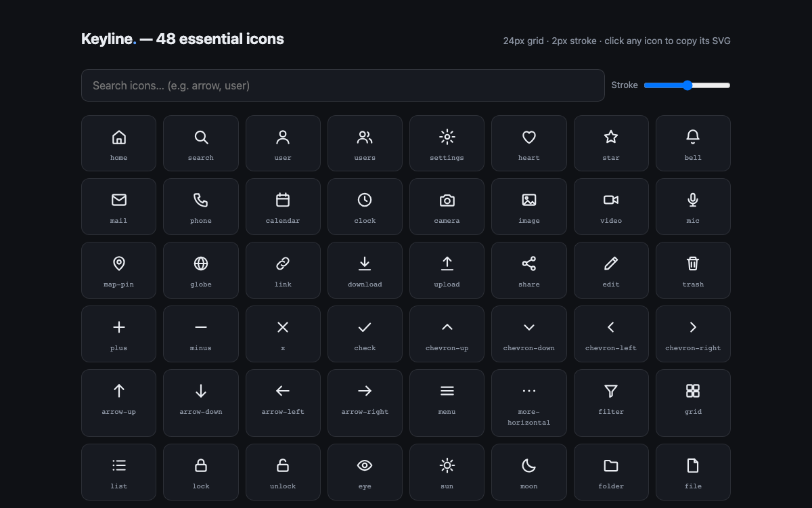Click the mail envelope icon card
This screenshot has height=508, width=812.
[118, 207]
